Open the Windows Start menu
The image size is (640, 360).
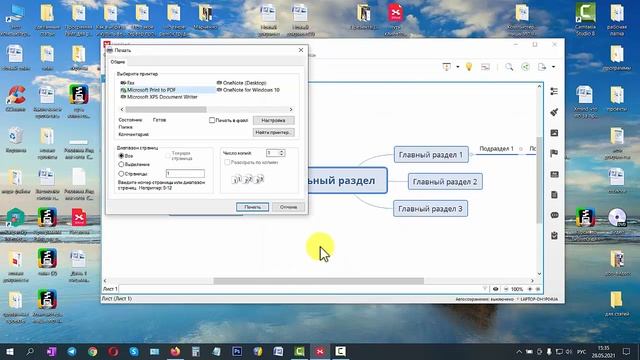click(9, 351)
